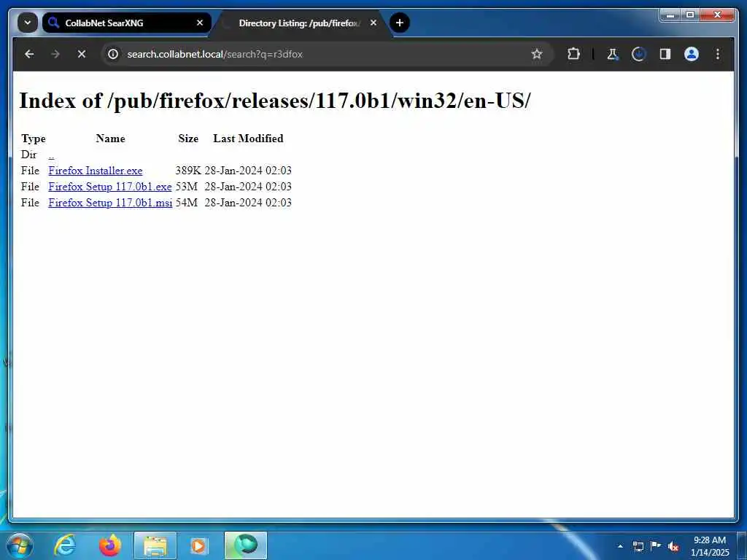Open the downloads indicator icon
Viewport: 747px width, 560px height.
[639, 54]
